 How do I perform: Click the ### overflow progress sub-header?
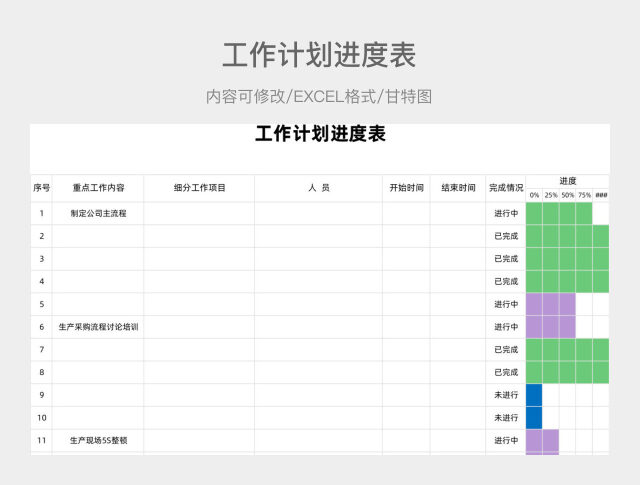pyautogui.click(x=601, y=195)
